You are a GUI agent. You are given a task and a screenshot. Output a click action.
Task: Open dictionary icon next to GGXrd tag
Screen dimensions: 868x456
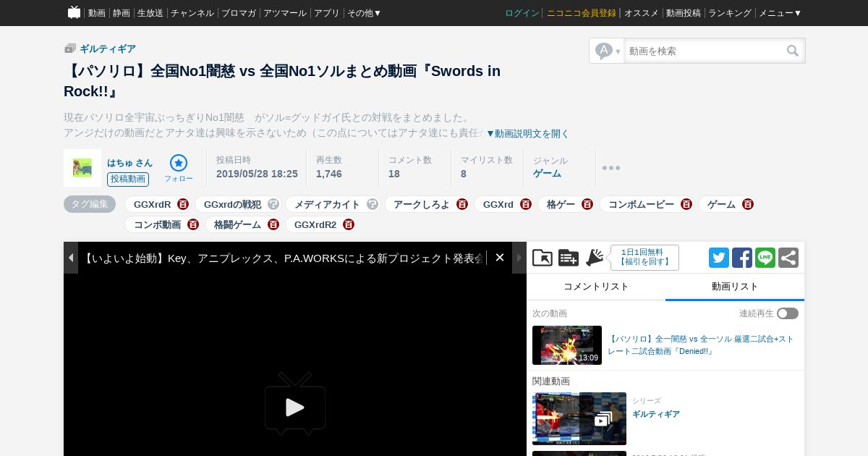(526, 205)
